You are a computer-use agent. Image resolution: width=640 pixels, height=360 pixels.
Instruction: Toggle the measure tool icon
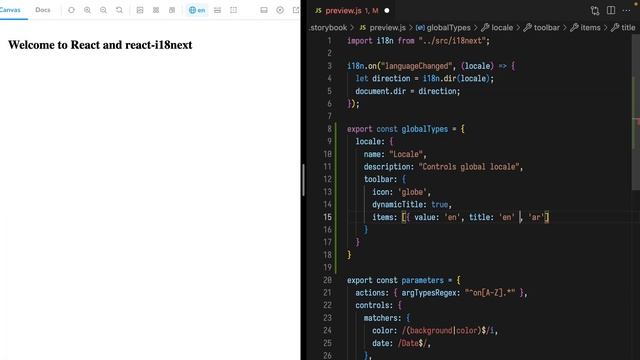pos(218,10)
